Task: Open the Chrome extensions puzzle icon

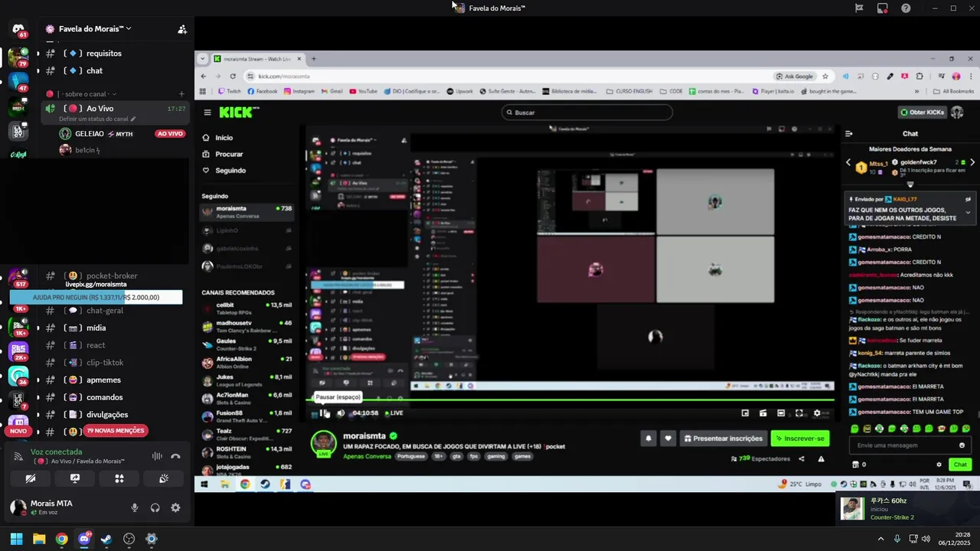Action: point(920,76)
